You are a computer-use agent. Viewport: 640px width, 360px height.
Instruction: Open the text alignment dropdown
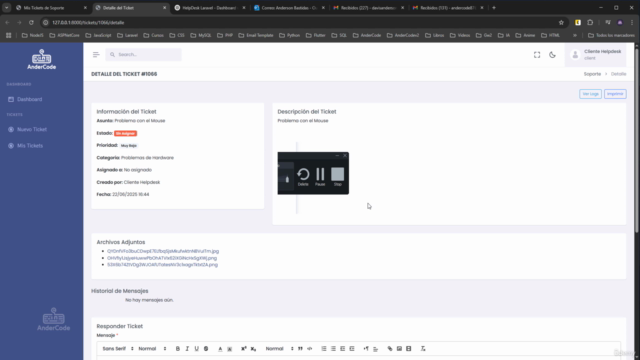[x=376, y=349]
